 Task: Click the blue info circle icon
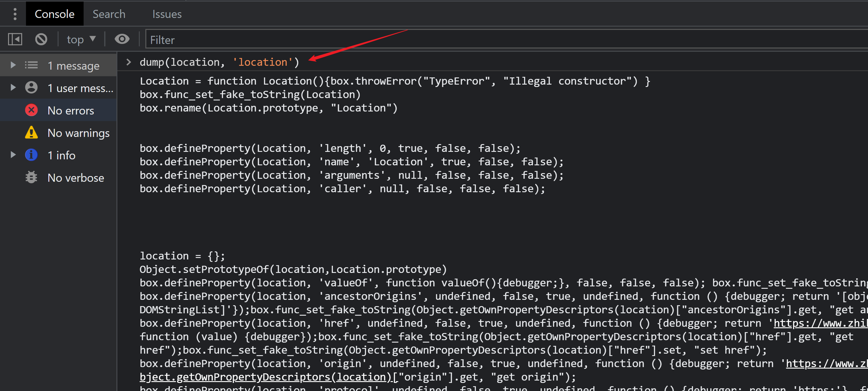pos(31,155)
